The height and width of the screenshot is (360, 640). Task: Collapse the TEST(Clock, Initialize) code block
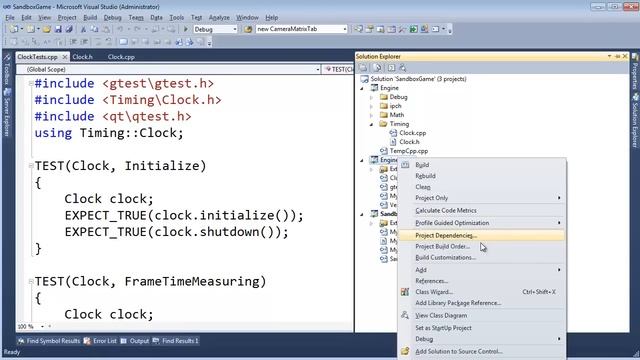coord(31,166)
